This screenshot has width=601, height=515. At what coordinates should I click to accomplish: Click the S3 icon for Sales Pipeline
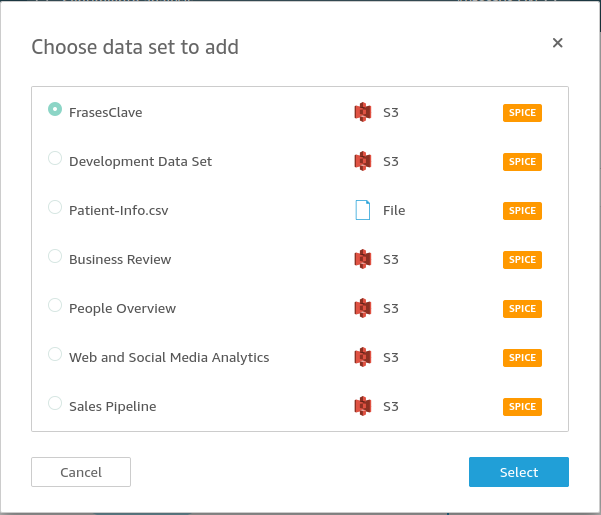[x=362, y=407]
